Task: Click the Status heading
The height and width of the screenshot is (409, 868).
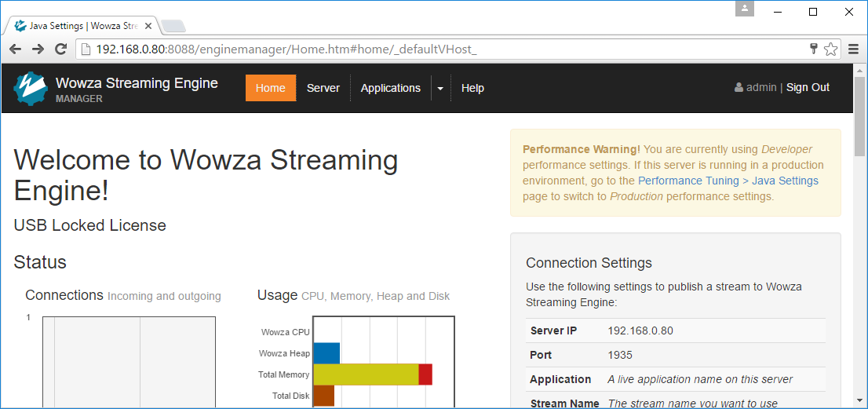Action: click(x=40, y=261)
